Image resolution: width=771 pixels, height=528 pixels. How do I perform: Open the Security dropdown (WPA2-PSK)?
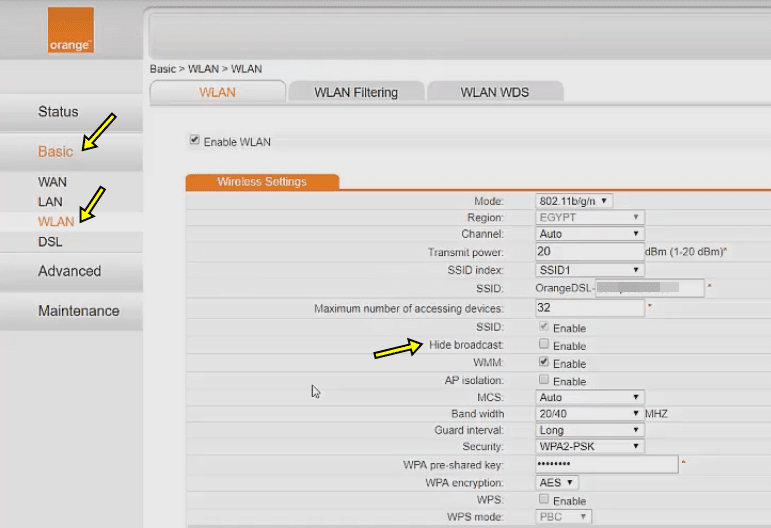590,446
